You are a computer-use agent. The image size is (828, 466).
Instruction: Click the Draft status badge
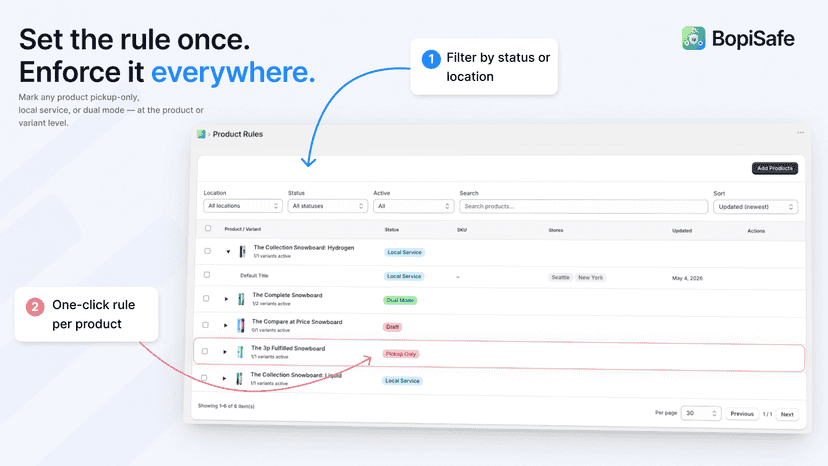(392, 327)
